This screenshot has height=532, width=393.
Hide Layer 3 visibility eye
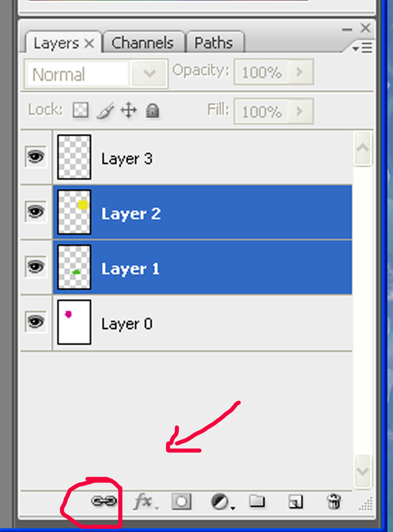coord(36,157)
